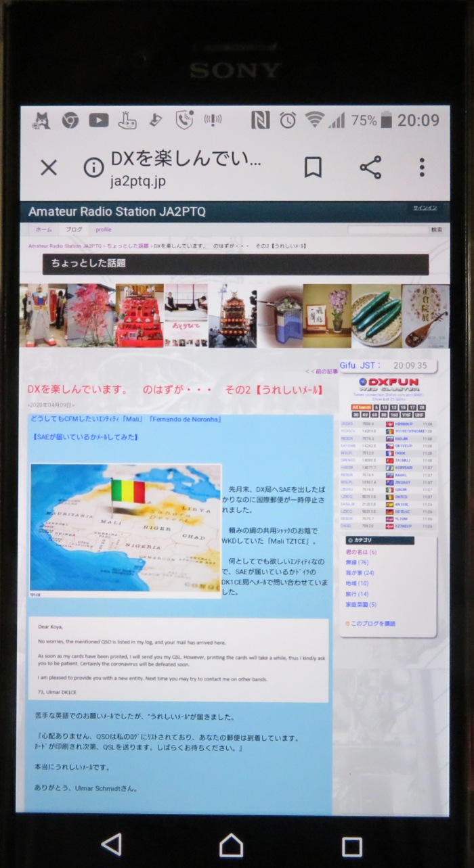The image size is (474, 868).
Task: Tap the cat notification icon in status bar
Action: click(41, 120)
